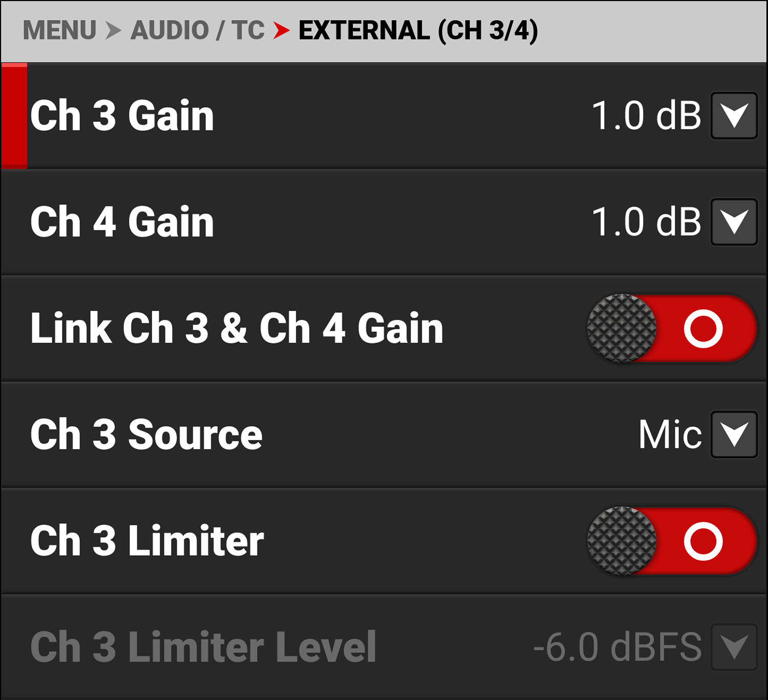This screenshot has width=768, height=700.
Task: Select the Ch 3 Source row label
Action: point(146,435)
